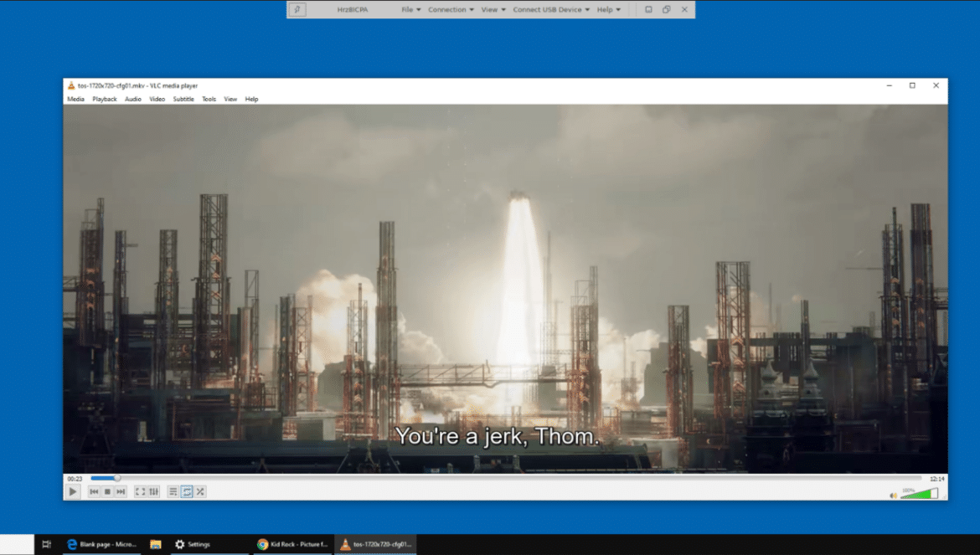Toggle fullscreen video mode

click(x=140, y=492)
